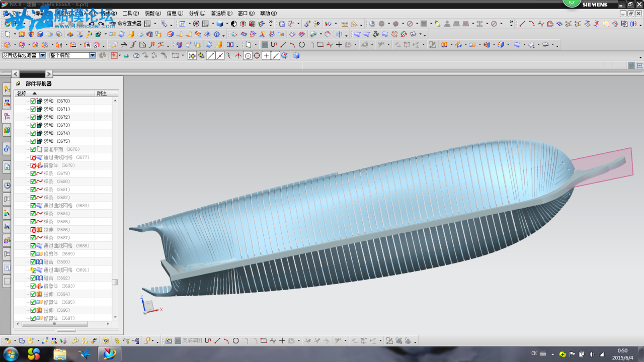
Task: Click the Fit view icon in view toolbar
Action: coord(182,24)
